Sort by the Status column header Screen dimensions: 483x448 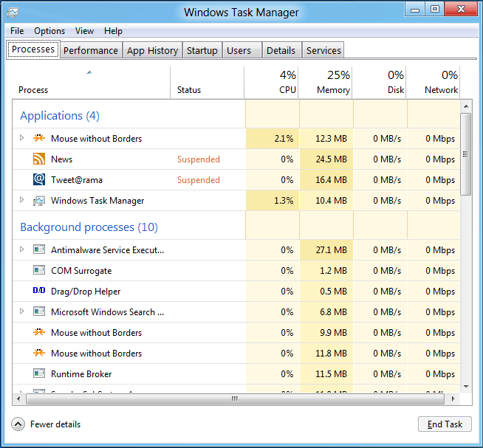click(x=207, y=82)
